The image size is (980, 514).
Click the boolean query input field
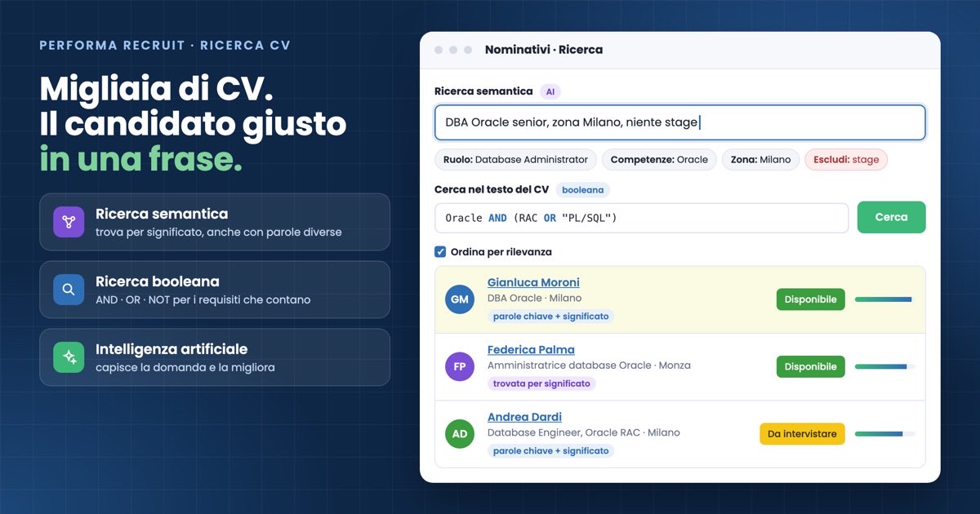642,218
